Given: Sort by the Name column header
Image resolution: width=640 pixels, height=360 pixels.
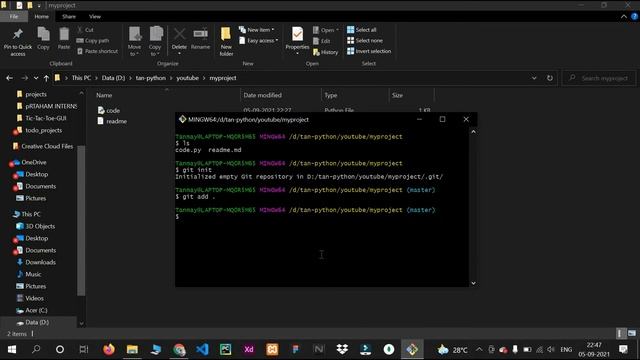Looking at the screenshot, I should [x=104, y=95].
